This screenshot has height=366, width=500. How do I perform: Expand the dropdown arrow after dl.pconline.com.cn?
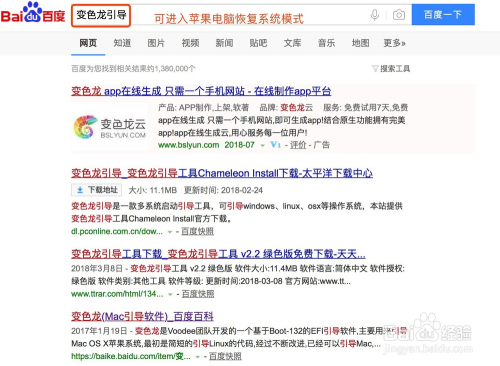(x=170, y=232)
